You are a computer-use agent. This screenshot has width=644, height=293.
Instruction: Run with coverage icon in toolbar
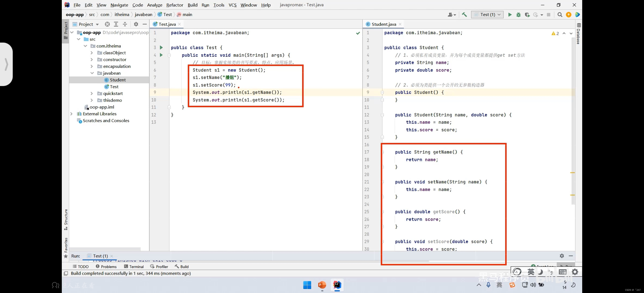[x=527, y=14]
